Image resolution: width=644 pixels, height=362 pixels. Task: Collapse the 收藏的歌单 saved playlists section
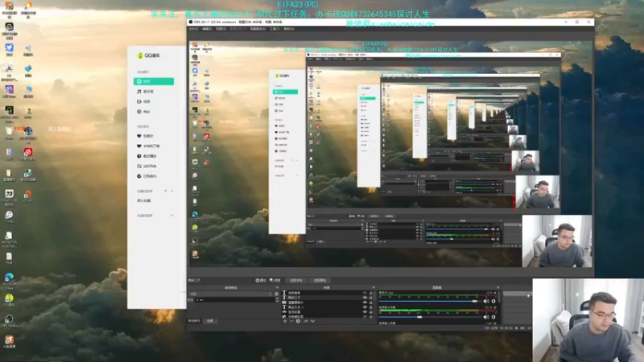click(x=171, y=216)
